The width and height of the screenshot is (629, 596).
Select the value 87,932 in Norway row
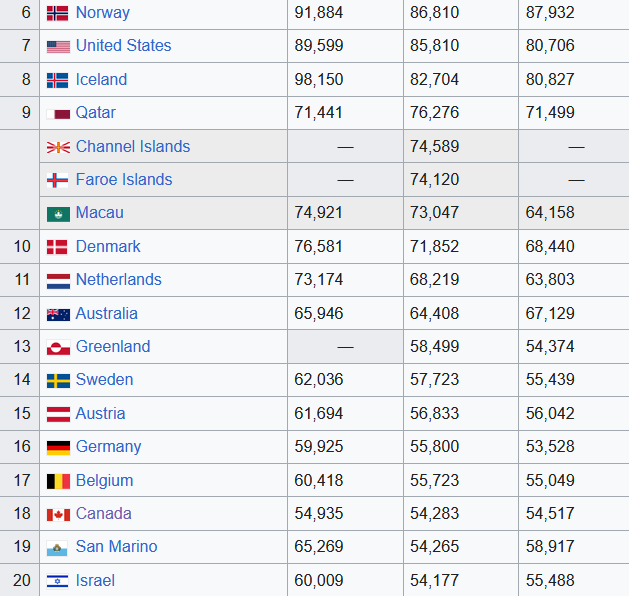click(550, 12)
